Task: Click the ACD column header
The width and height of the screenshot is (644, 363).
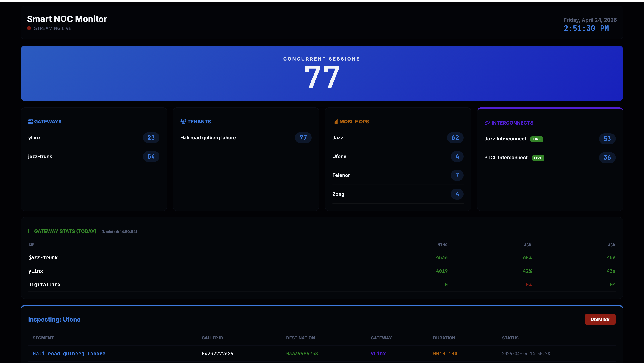Action: [611, 245]
